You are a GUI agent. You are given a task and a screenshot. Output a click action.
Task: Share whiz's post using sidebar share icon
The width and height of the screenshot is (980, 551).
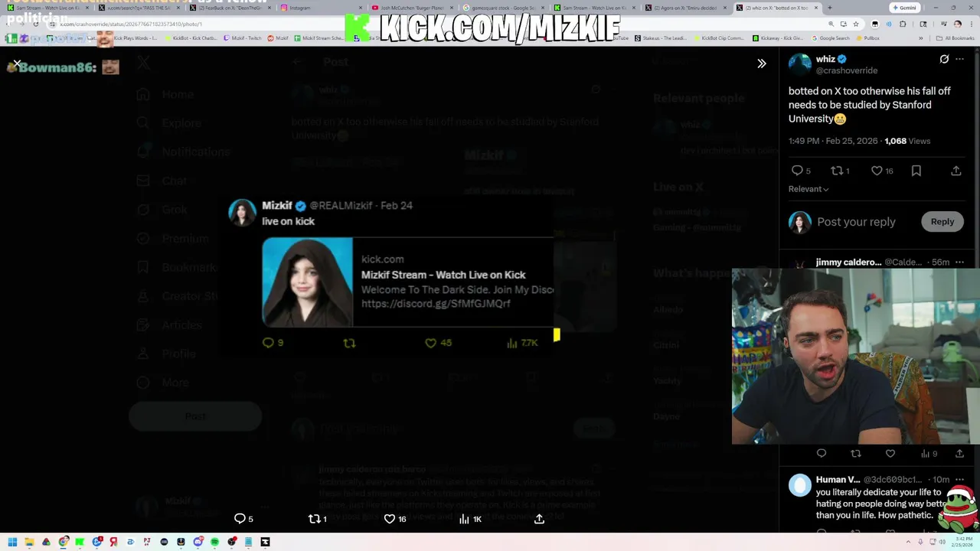[x=956, y=171]
